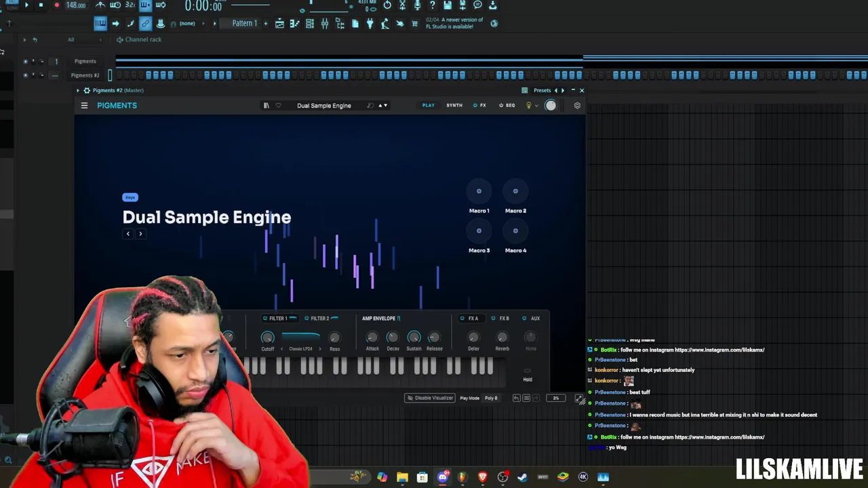Open the Poly 8 play mode dropdown
Screen dimensions: 868x488
point(492,399)
